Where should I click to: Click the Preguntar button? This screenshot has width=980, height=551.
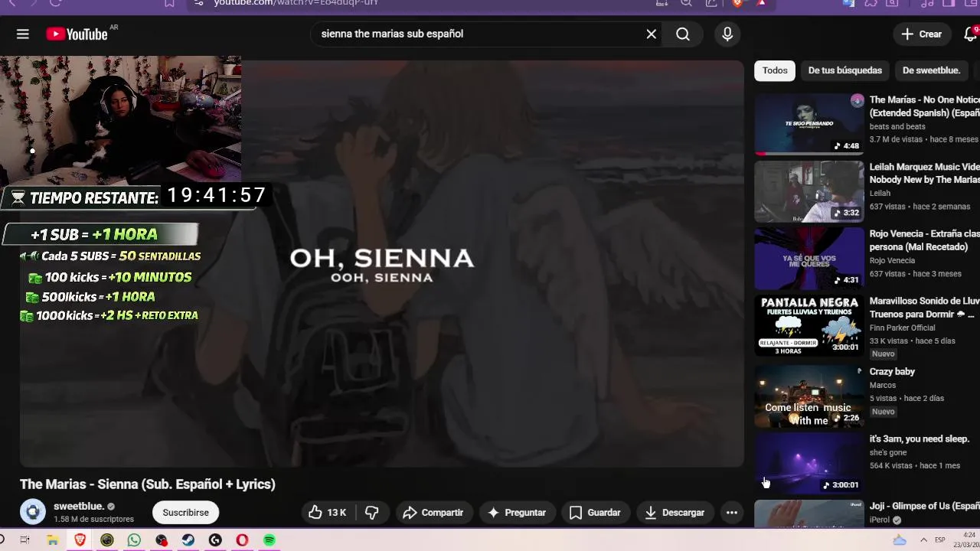click(x=517, y=513)
